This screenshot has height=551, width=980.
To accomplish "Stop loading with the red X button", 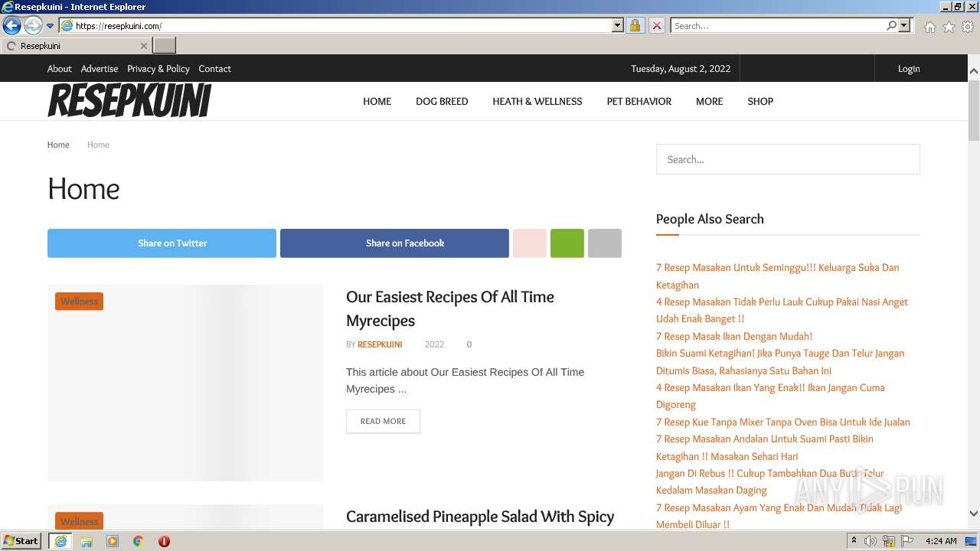I will (656, 26).
